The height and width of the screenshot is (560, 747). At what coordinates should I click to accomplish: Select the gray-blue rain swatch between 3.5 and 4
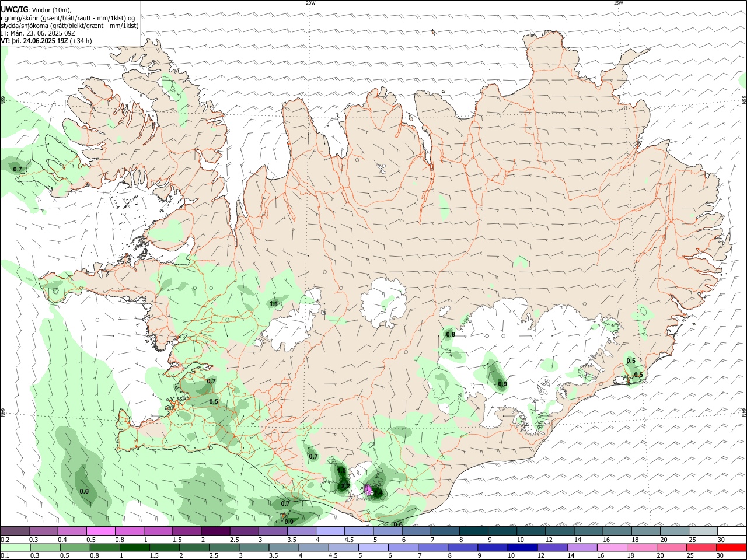coord(284,547)
